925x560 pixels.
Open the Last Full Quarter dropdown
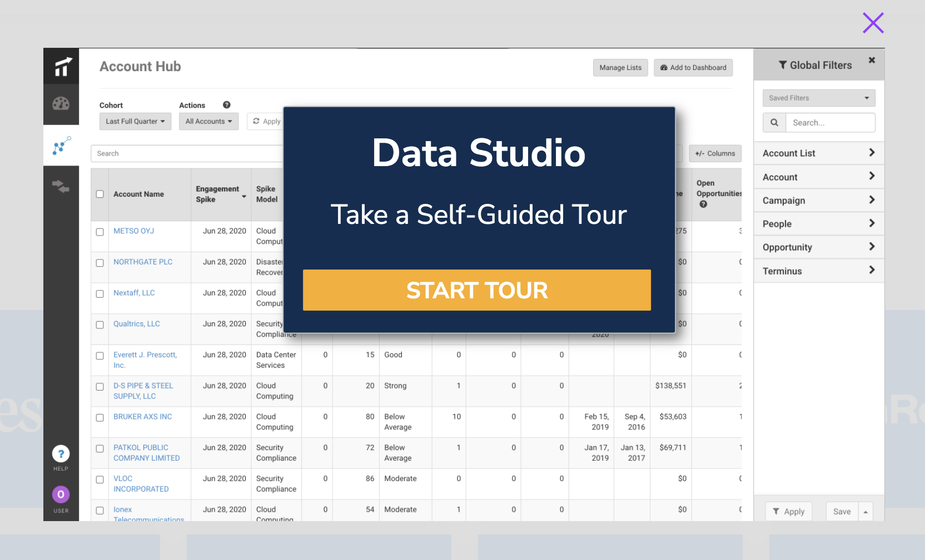click(135, 122)
